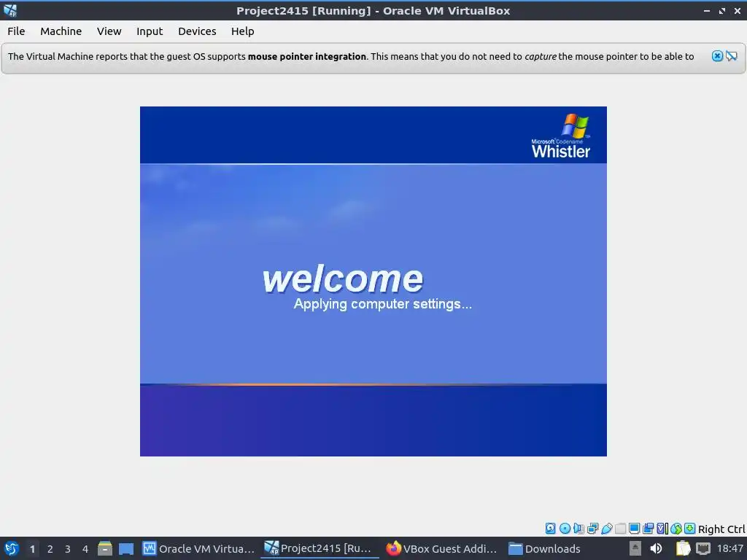The width and height of the screenshot is (747, 560).
Task: Switch to the VBox Guest Additions Firefox window
Action: click(x=441, y=548)
